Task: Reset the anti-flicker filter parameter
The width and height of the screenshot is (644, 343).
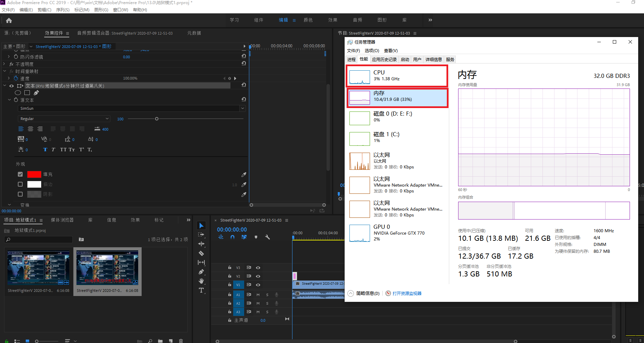Action: (243, 56)
